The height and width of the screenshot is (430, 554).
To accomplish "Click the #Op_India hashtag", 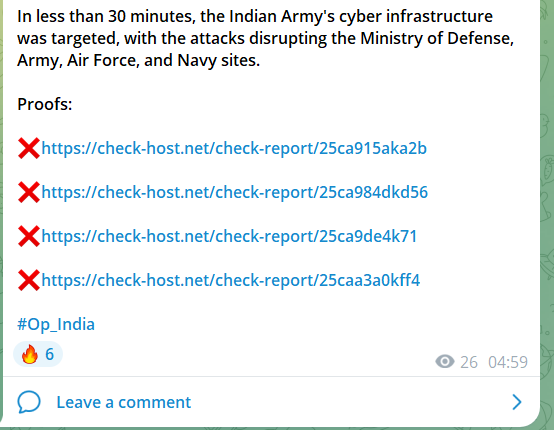I will point(56,324).
